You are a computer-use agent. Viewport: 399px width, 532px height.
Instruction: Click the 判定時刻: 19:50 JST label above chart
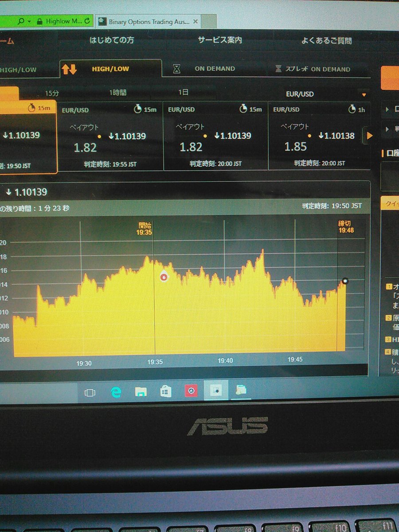(332, 206)
